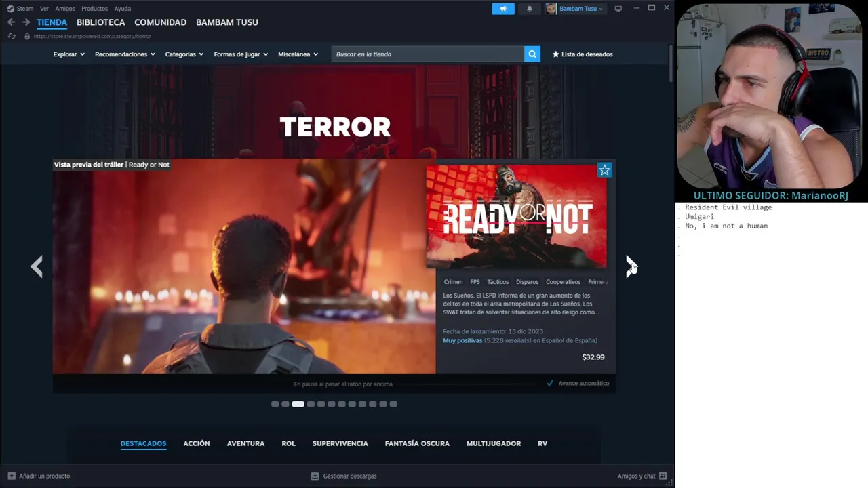The image size is (868, 488).
Task: Click the Tácticos tag
Action: point(498,282)
